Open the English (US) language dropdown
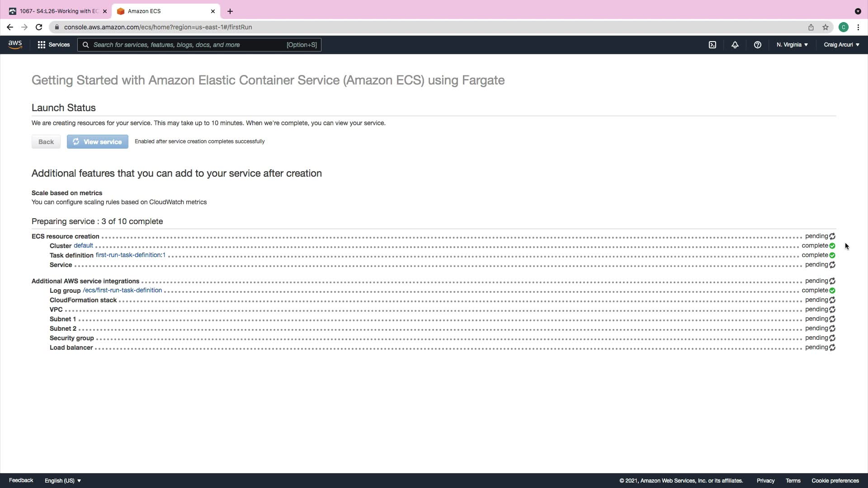 tap(63, 480)
